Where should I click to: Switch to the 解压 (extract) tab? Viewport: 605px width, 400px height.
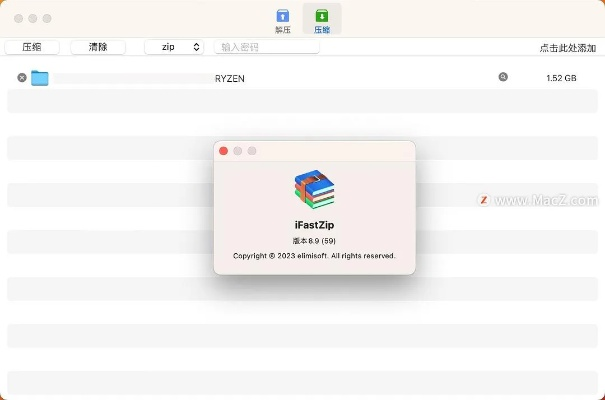point(283,19)
